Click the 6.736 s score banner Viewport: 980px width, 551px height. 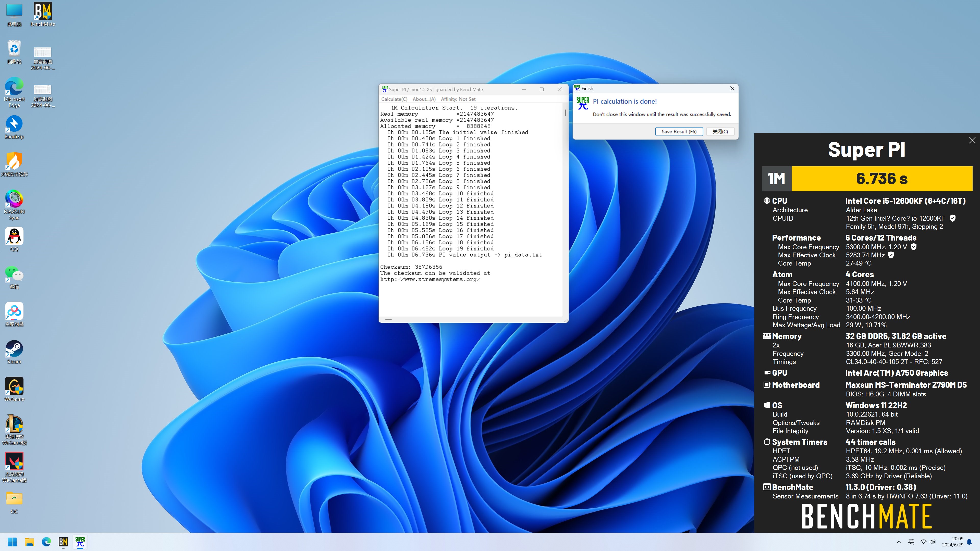[882, 179]
